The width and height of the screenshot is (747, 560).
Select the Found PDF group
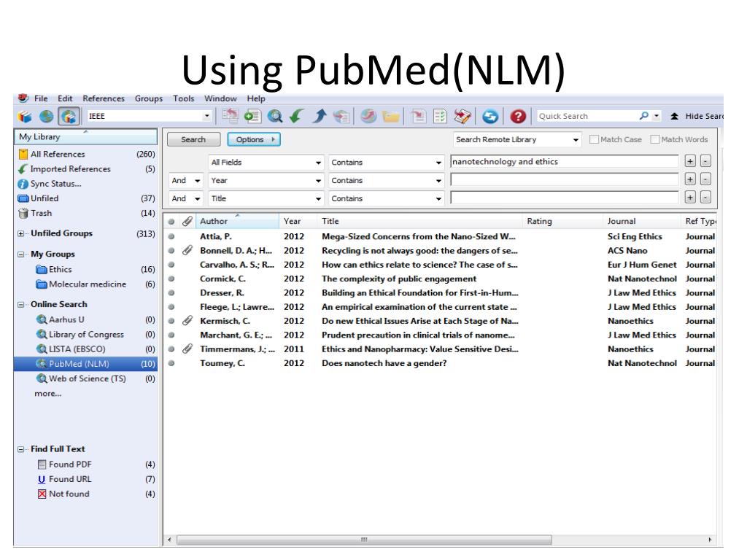(x=86, y=464)
